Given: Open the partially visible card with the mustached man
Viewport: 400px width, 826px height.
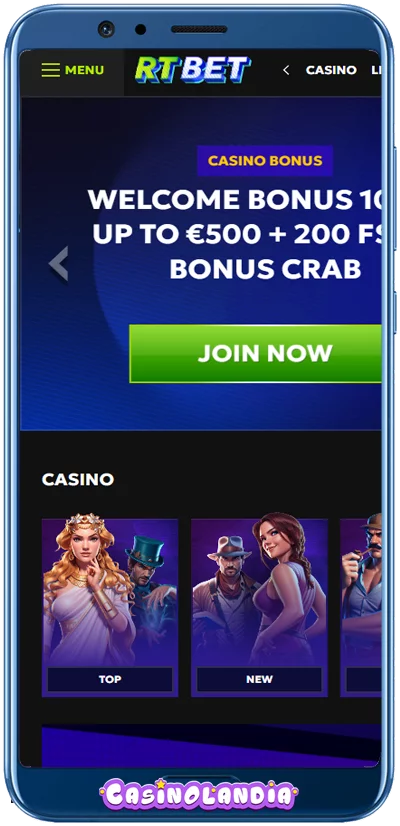Looking at the screenshot, I should 361,592.
